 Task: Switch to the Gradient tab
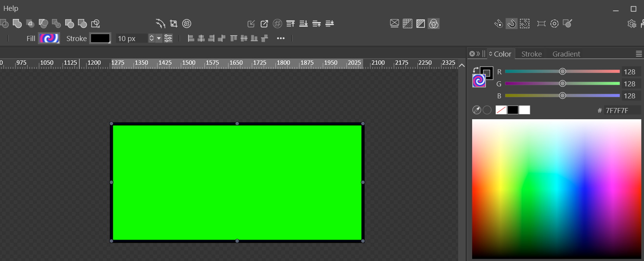pyautogui.click(x=566, y=54)
